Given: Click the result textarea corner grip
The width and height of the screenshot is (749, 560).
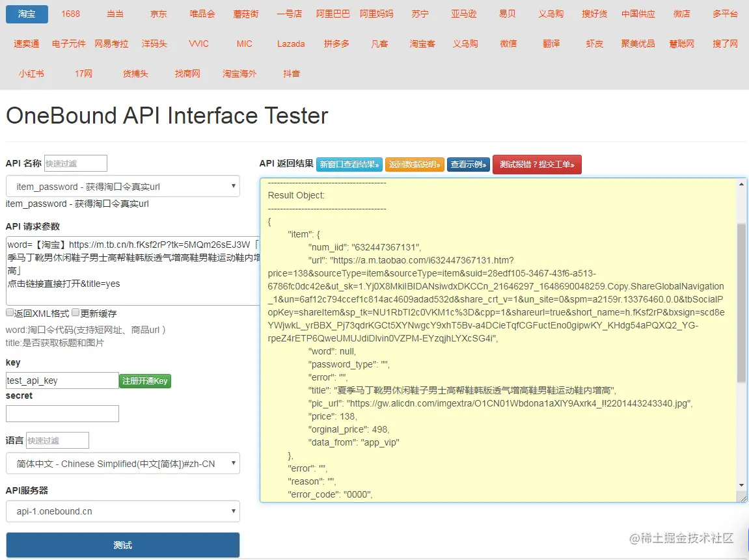Looking at the screenshot, I should coord(743,498).
